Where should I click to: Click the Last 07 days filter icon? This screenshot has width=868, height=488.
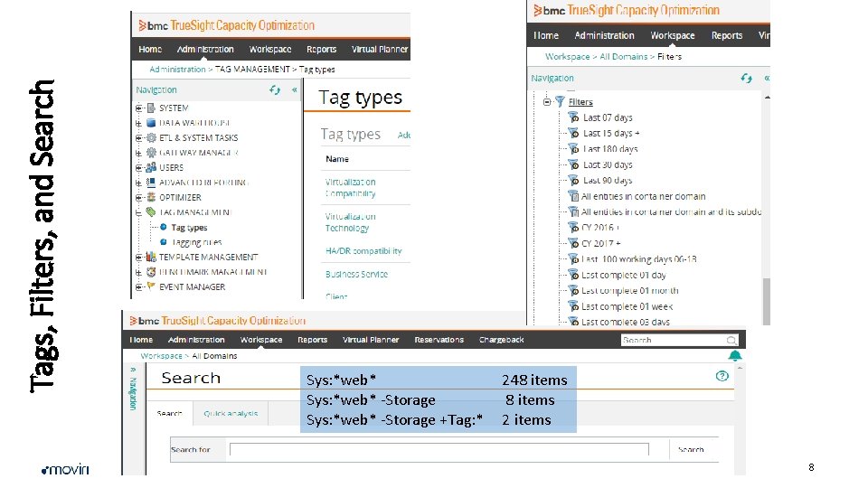click(x=573, y=117)
